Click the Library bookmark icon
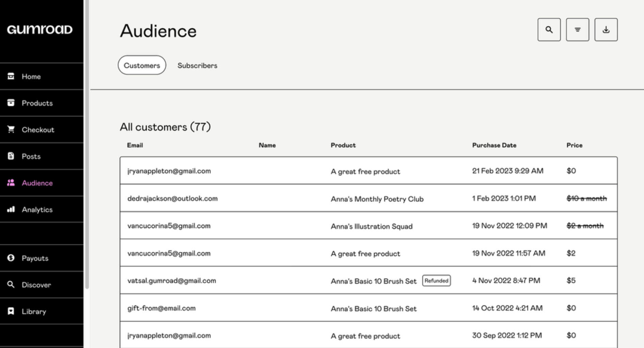644x348 pixels. (11, 311)
